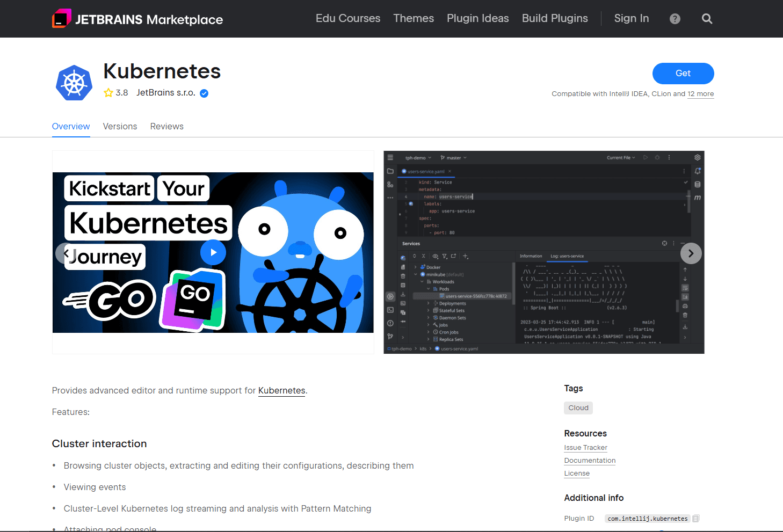Screen dimensions: 783x532
Task: Click the com.intellij.kubernetes plugin ID text
Action: coord(647,519)
